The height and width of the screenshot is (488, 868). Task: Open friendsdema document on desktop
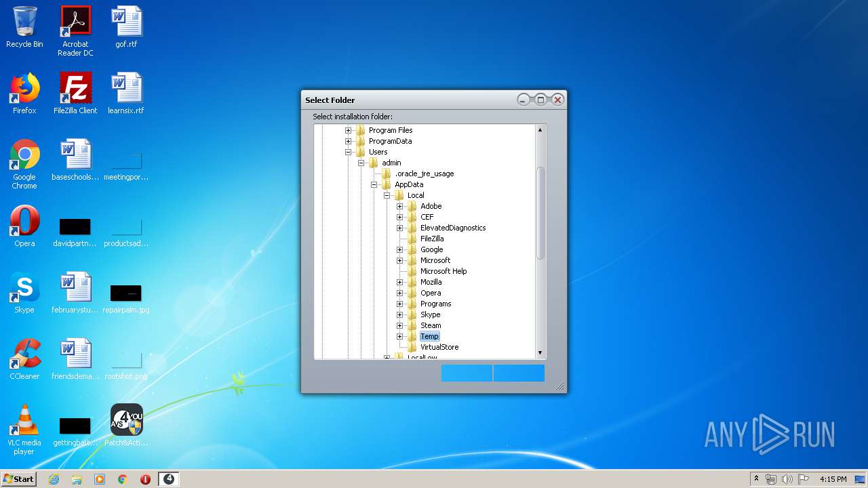click(75, 359)
